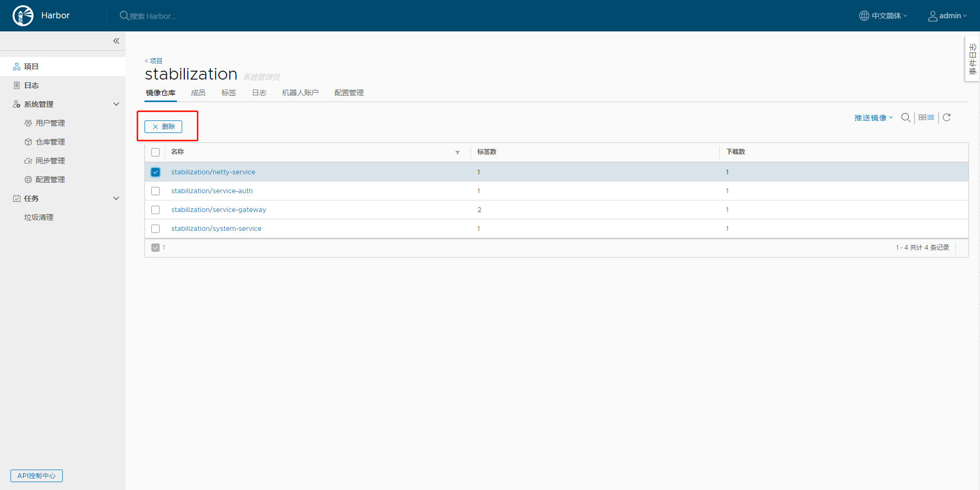
Task: Open the 名称 column filter icon
Action: tap(458, 152)
